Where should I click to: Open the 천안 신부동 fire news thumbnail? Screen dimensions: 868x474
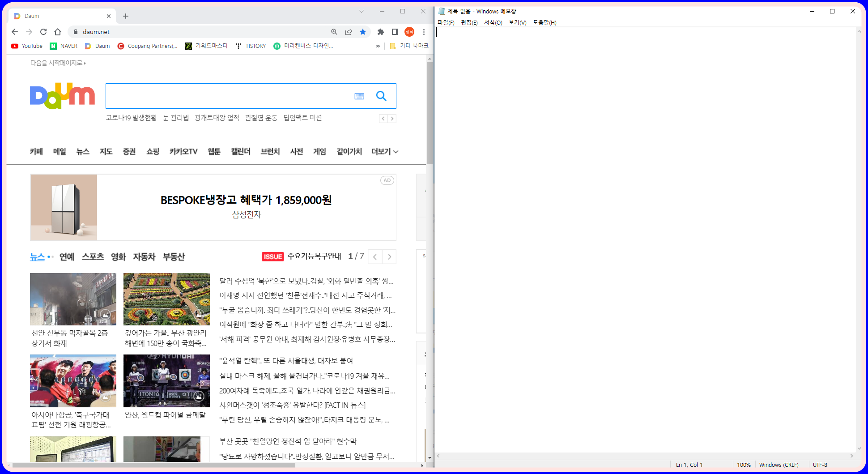[73, 299]
